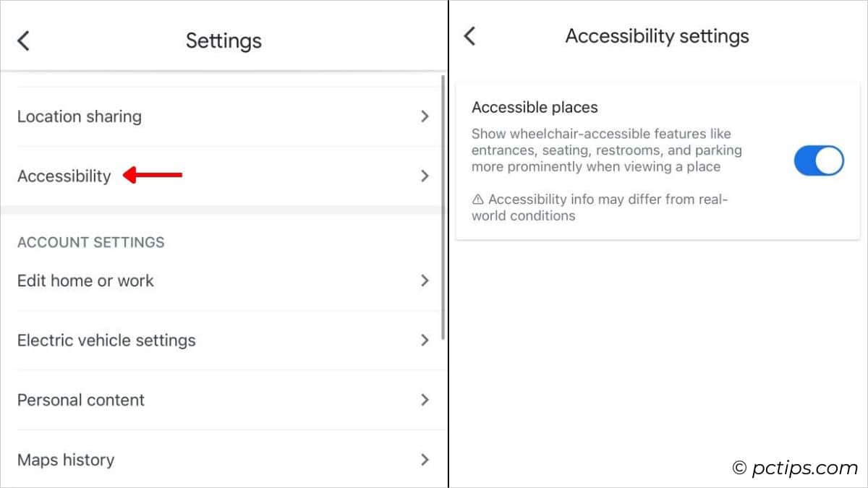Turn off wheelchair-accessible features display

(818, 160)
